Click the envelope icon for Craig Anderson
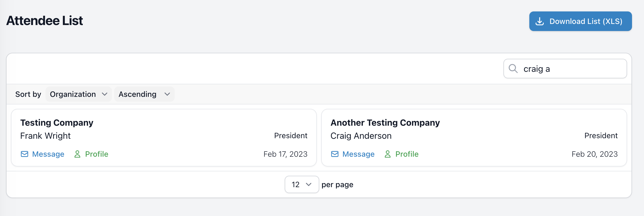This screenshot has width=644, height=216. point(335,154)
